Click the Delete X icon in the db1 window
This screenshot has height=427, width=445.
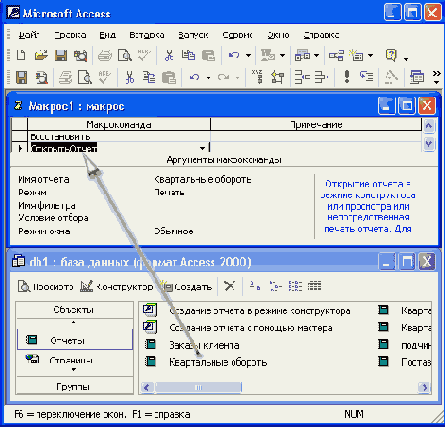point(229,286)
